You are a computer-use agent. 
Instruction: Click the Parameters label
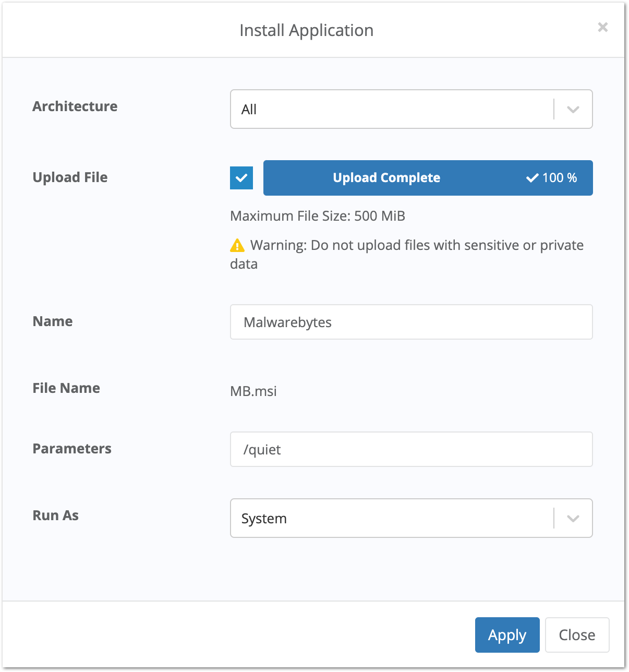click(x=72, y=449)
